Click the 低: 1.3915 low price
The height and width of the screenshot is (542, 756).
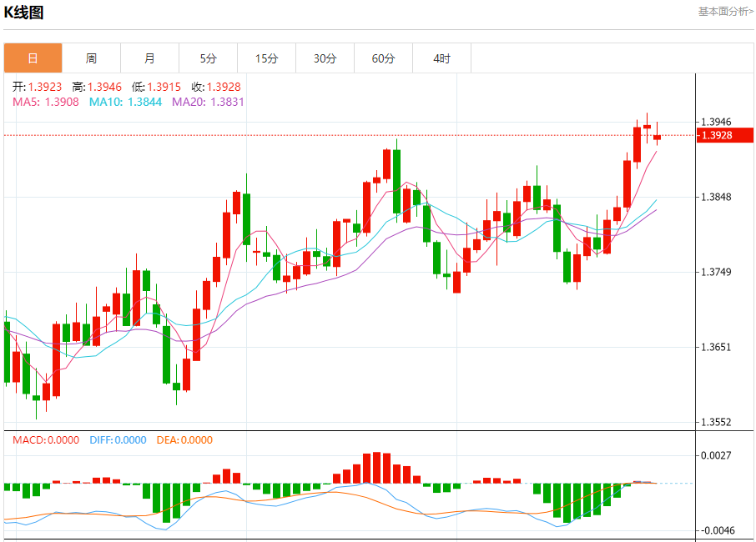pyautogui.click(x=156, y=87)
